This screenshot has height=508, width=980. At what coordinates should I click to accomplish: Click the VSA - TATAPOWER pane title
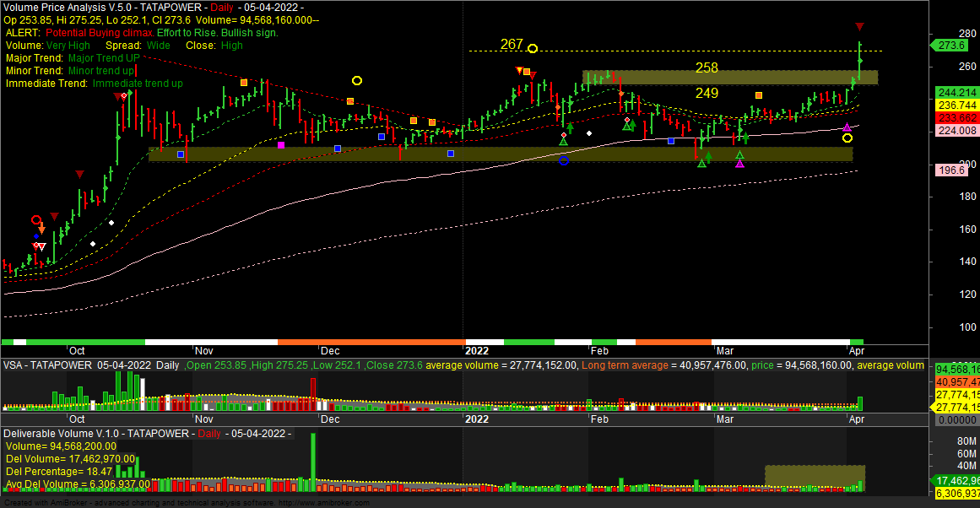[x=47, y=365]
